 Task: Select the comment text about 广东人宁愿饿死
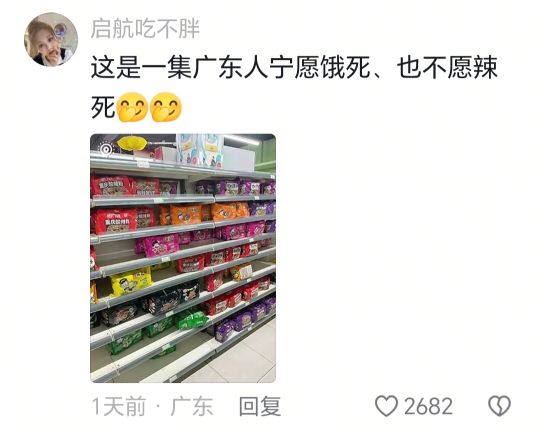[294, 88]
